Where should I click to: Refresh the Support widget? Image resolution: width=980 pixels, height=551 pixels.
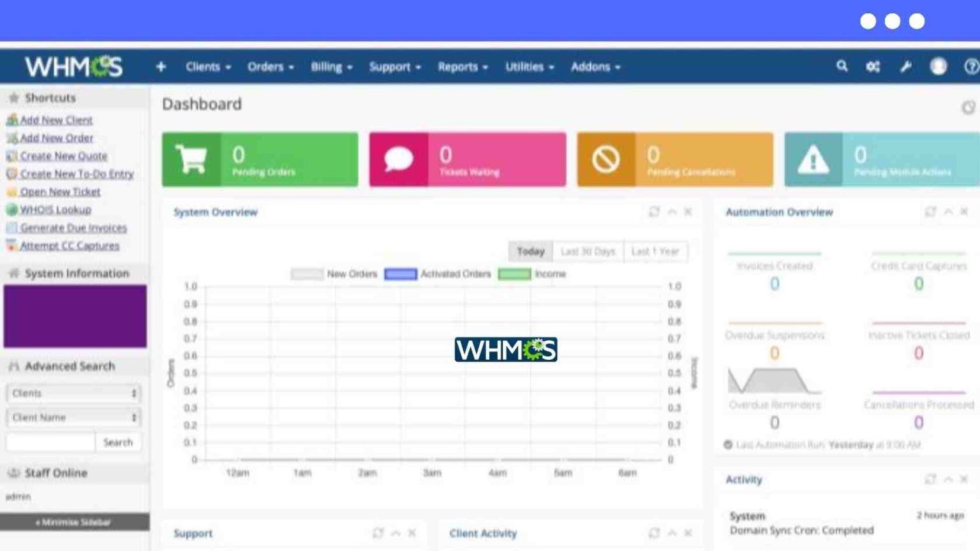pos(378,533)
